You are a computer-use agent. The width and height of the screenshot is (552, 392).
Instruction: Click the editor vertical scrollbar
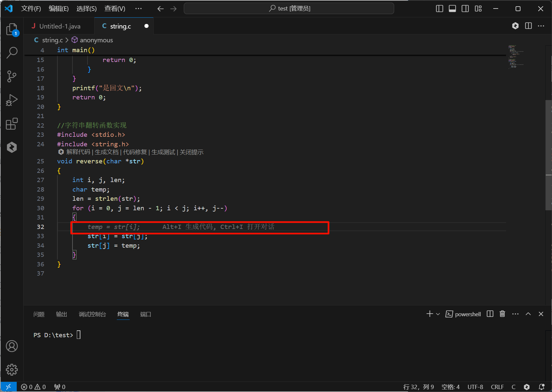pos(548,154)
